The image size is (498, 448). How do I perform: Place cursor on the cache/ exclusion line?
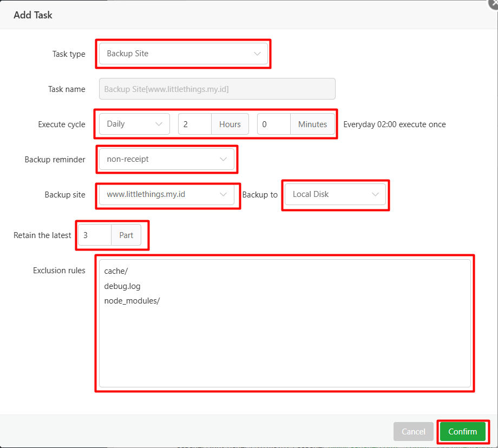coord(116,271)
